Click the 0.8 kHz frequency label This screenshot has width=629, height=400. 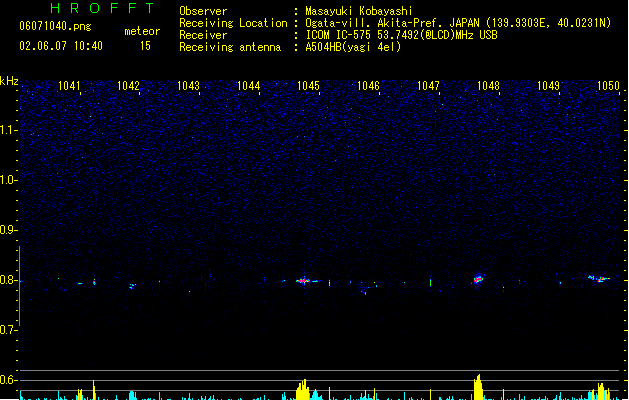[x=8, y=280]
